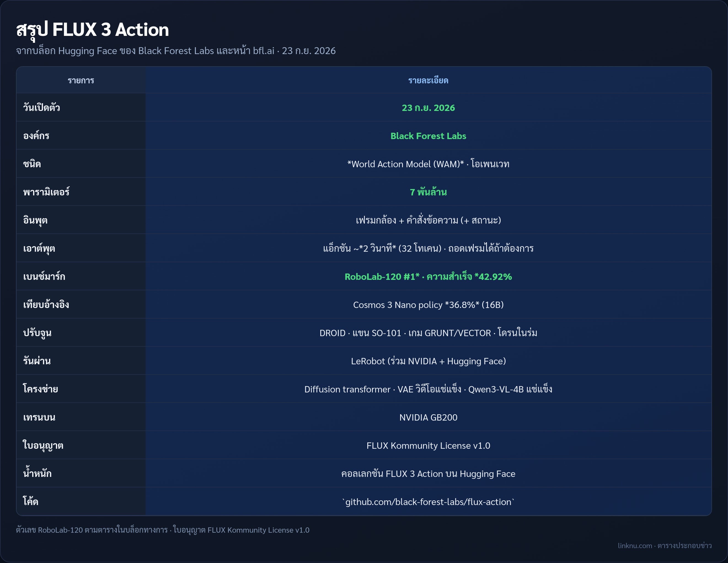This screenshot has height=563, width=728.
Task: Click the cell starting with "DROID · แขน SO-101"
Action: click(428, 333)
